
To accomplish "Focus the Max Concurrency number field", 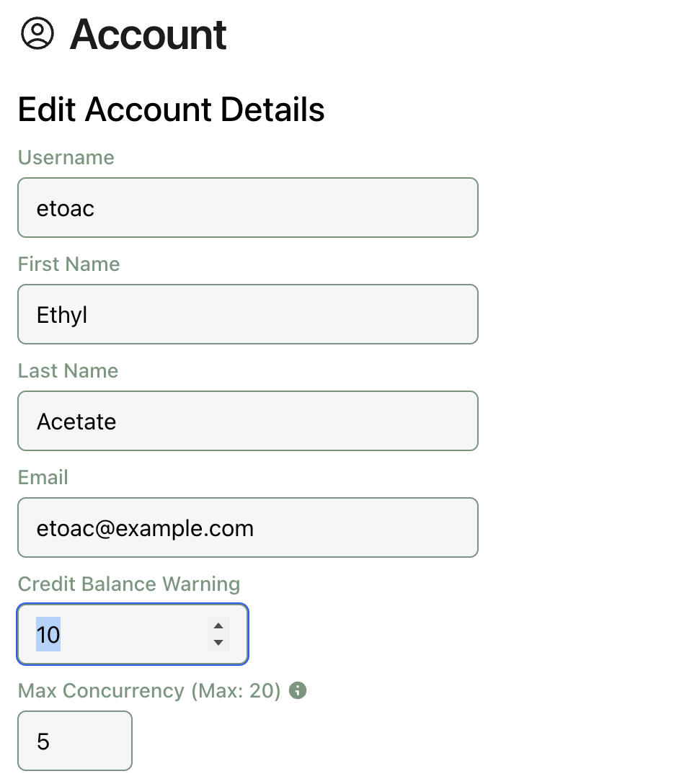I will click(74, 741).
